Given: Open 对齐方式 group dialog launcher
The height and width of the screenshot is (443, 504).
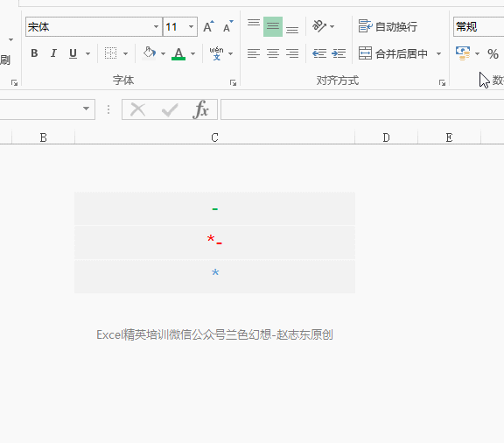Looking at the screenshot, I should click(442, 83).
